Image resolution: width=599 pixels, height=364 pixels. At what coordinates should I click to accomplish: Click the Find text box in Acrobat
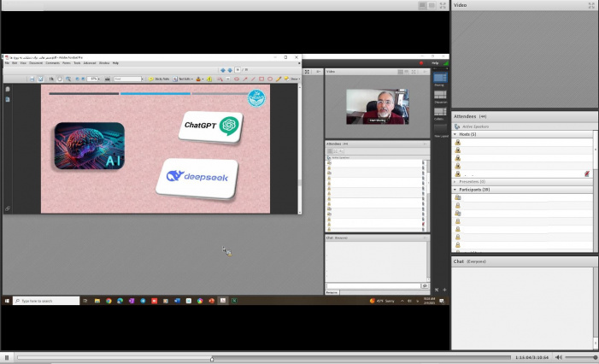coord(127,79)
